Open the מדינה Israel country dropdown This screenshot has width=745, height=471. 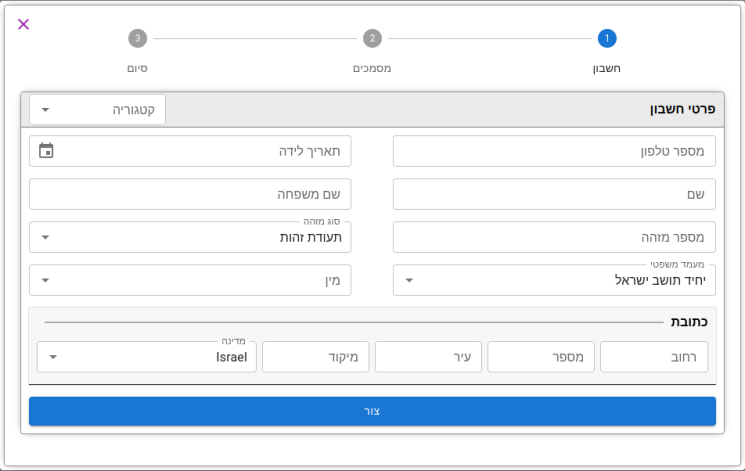(x=147, y=357)
